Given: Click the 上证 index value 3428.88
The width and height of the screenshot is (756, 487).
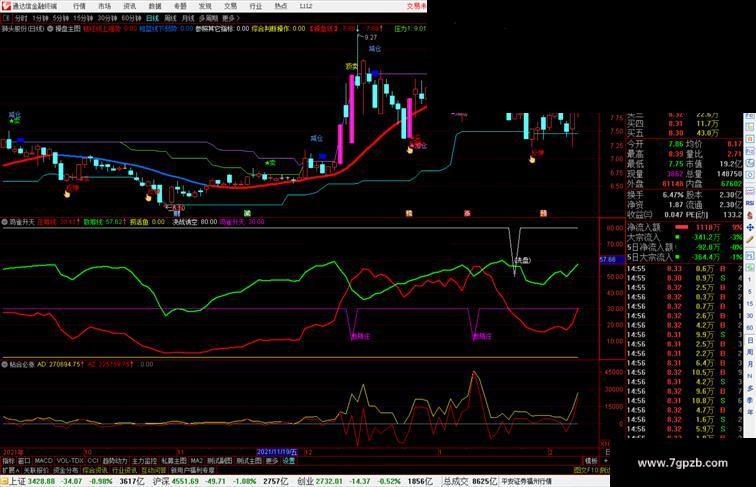Looking at the screenshot, I should click(41, 481).
